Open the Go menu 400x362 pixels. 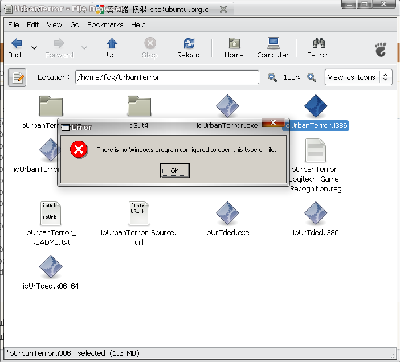click(75, 25)
